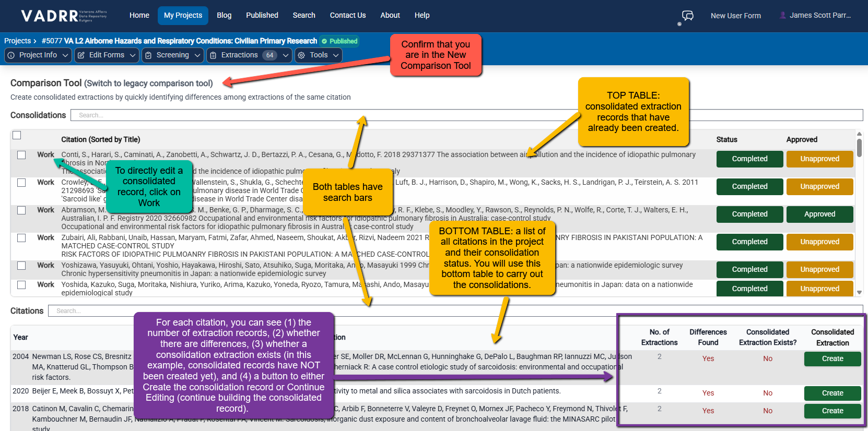The width and height of the screenshot is (868, 431).
Task: Click the Published status badge
Action: point(339,41)
